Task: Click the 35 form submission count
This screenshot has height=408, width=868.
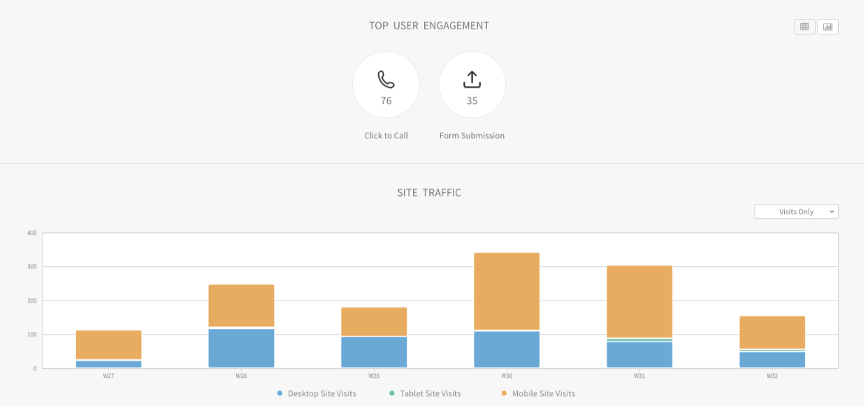Action: pyautogui.click(x=472, y=101)
